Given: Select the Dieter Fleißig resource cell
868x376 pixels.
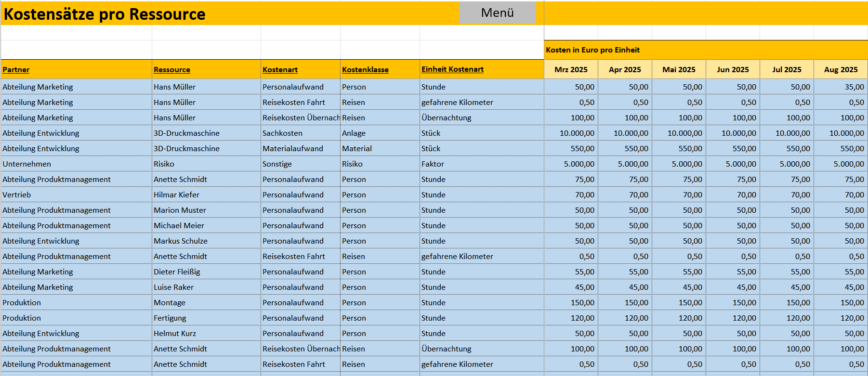Looking at the screenshot, I should coord(206,272).
